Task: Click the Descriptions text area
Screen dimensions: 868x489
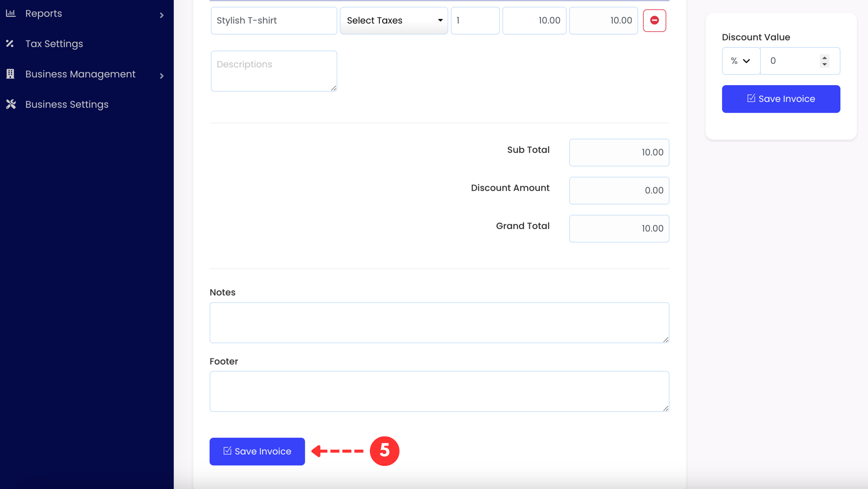Action: pos(274,71)
